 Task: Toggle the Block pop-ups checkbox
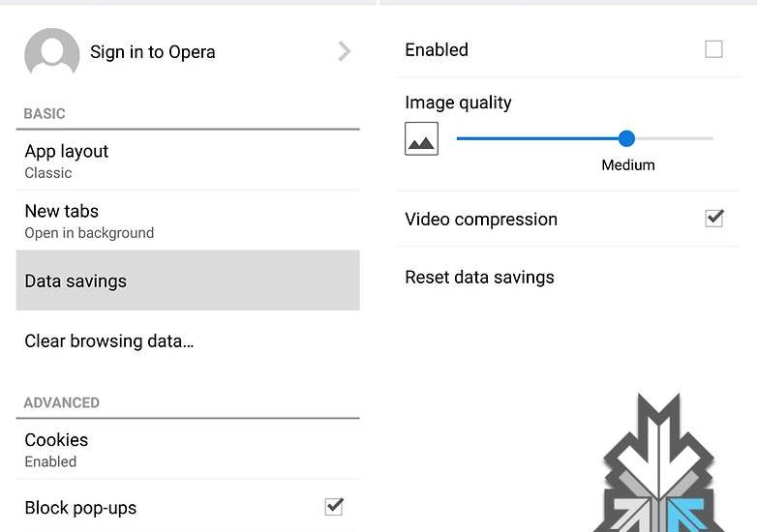coord(334,507)
